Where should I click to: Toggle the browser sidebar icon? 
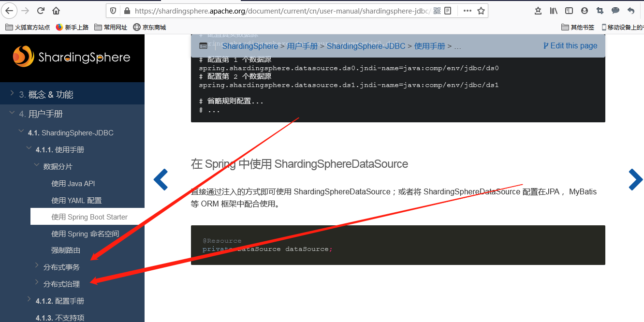[x=570, y=11]
